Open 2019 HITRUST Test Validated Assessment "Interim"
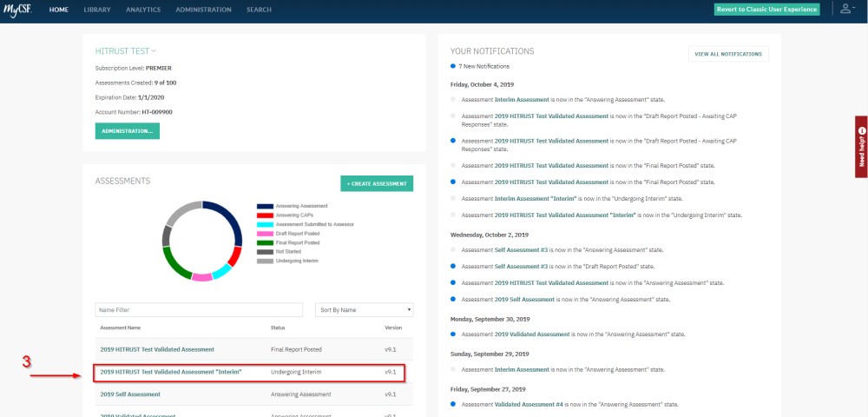The width and height of the screenshot is (868, 417). pyautogui.click(x=171, y=372)
